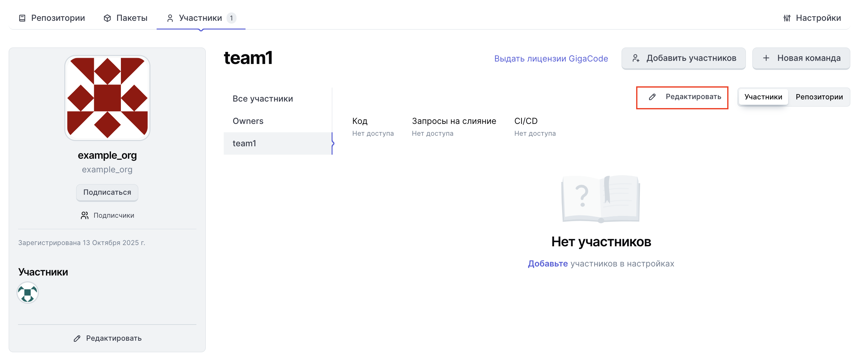
Task: Select team1 in the team list
Action: [244, 143]
